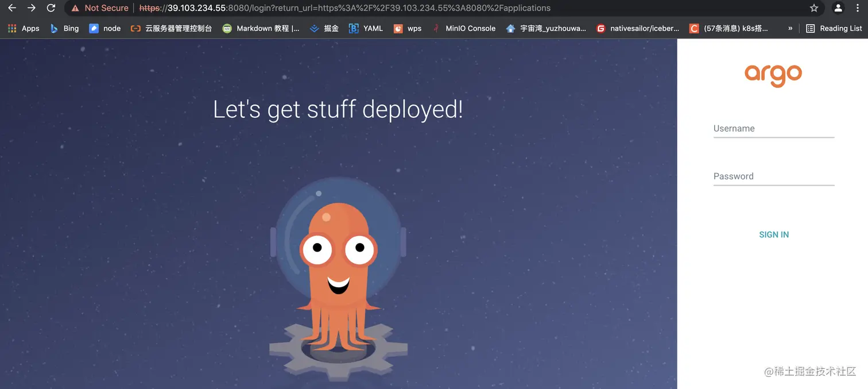Bookmark this page with the star icon

pos(814,8)
